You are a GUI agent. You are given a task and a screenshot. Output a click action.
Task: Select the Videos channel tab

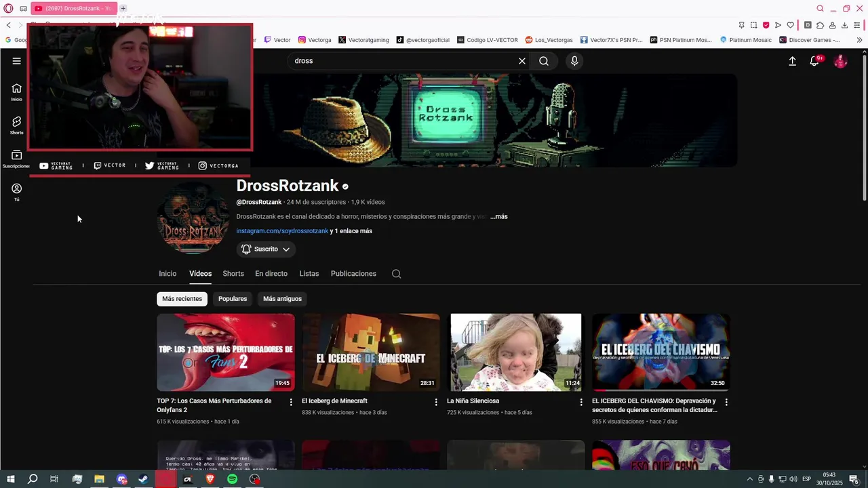(200, 274)
